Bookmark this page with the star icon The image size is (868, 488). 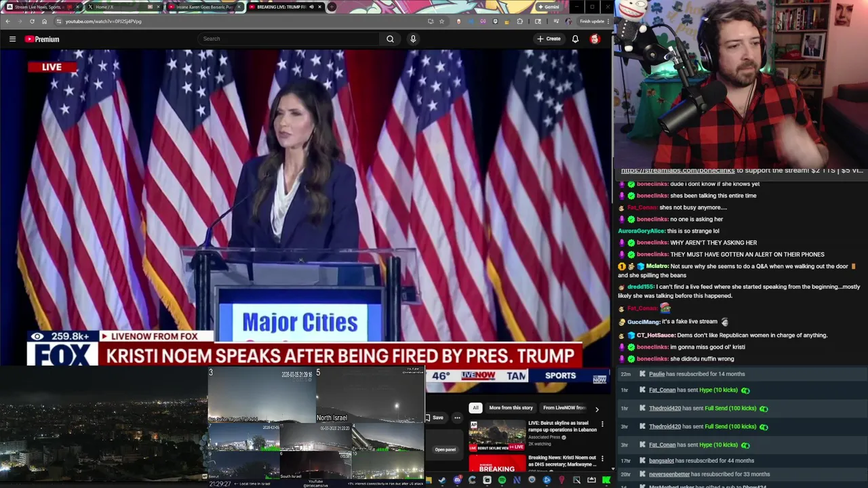click(x=441, y=21)
